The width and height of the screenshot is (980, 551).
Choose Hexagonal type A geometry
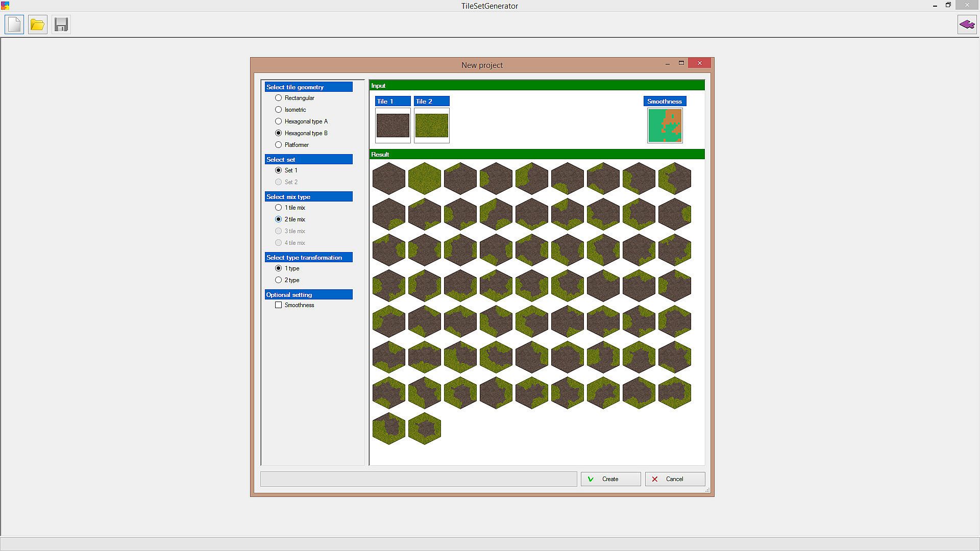click(279, 121)
